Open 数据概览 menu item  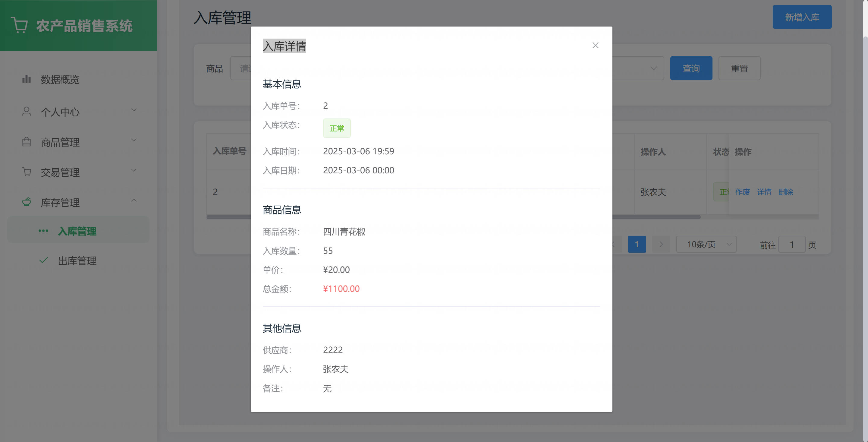pos(78,80)
